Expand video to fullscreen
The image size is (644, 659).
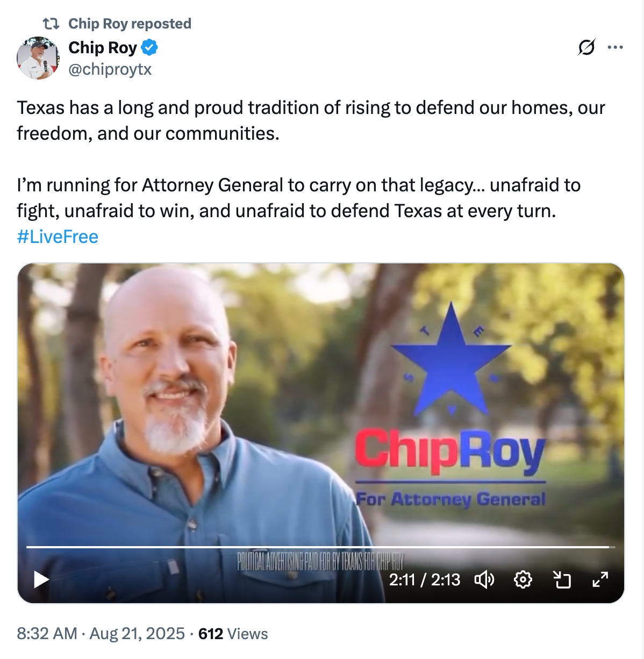(600, 579)
